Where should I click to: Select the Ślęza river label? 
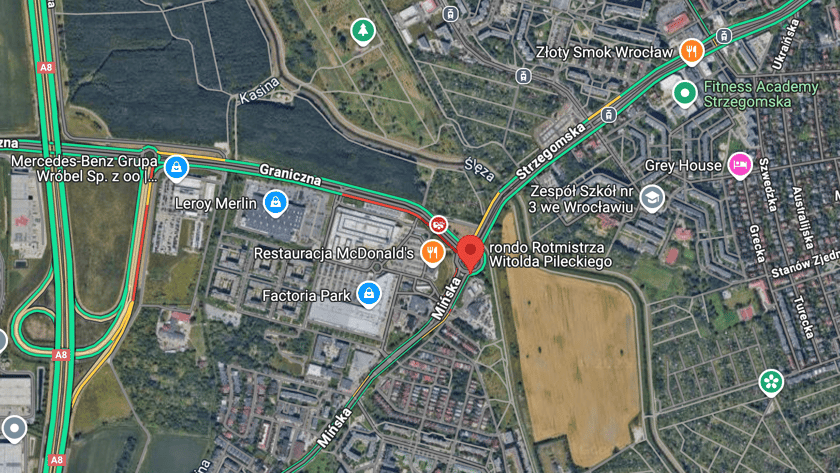click(x=479, y=169)
